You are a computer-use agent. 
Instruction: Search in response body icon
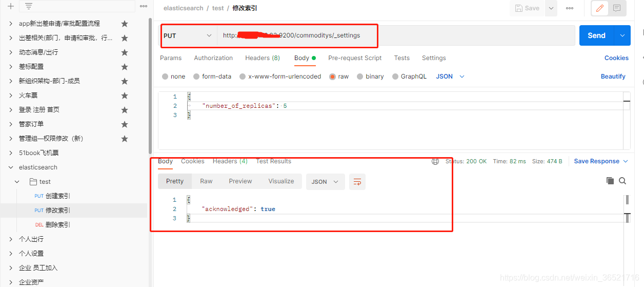622,181
